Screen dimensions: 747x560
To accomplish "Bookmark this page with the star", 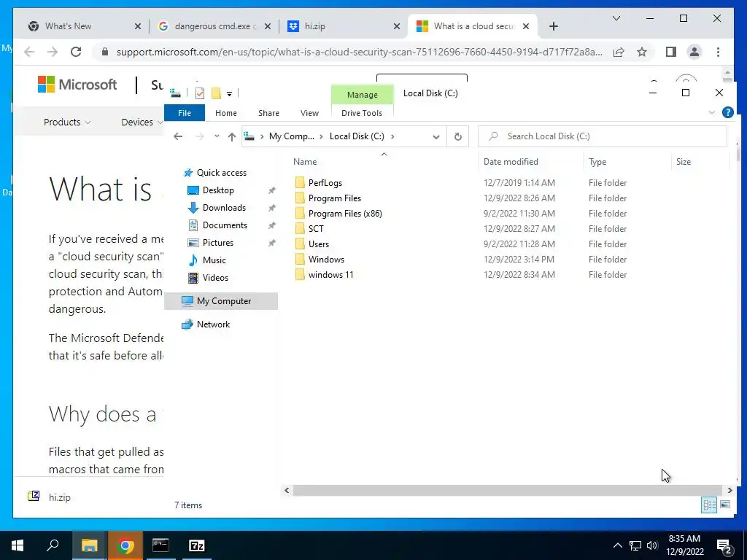I will [642, 52].
